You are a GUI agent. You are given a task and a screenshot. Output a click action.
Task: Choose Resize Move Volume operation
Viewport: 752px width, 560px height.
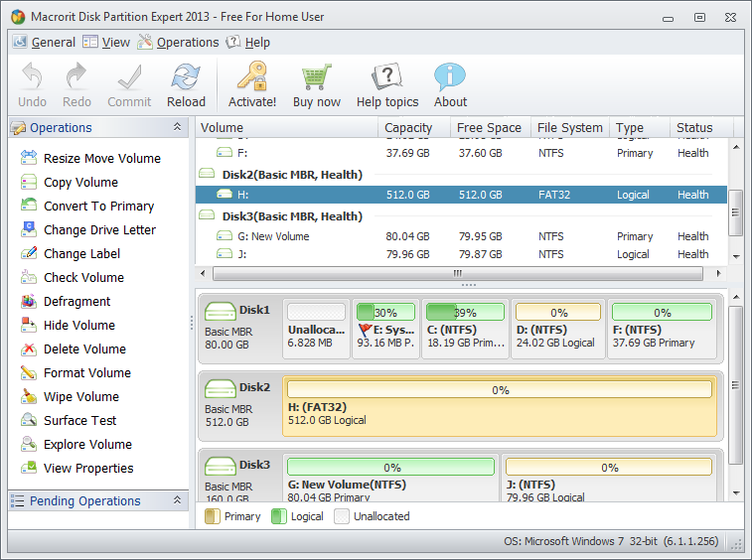tap(90, 158)
